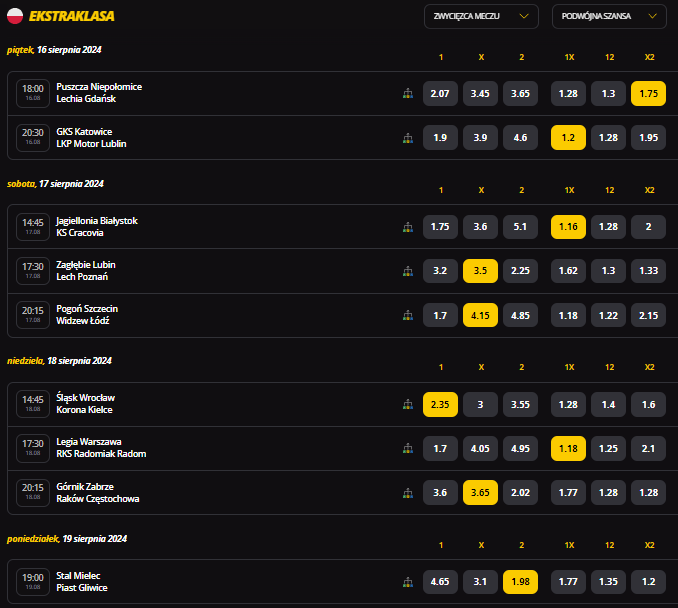678x608 pixels.
Task: Deselect the 1.75 X2 odds for Puszcza match
Action: (x=648, y=93)
